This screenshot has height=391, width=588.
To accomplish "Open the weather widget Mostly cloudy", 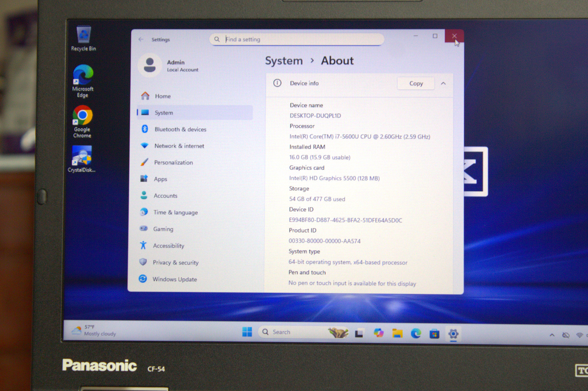I will [94, 330].
